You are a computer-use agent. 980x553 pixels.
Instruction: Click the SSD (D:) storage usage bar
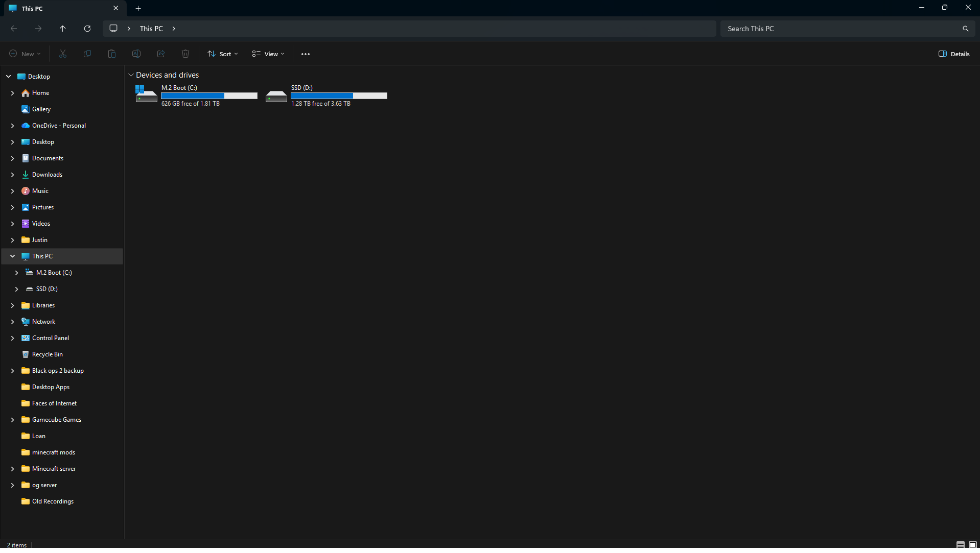click(x=339, y=96)
